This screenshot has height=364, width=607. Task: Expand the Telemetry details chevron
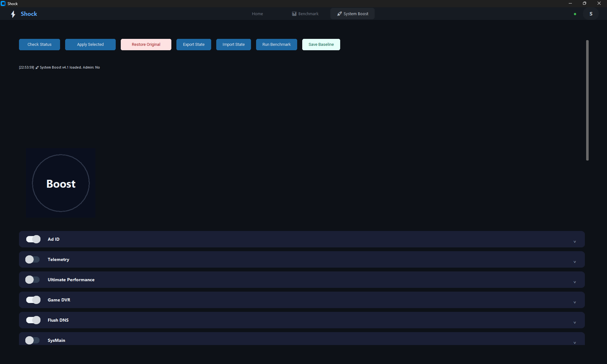(x=574, y=262)
